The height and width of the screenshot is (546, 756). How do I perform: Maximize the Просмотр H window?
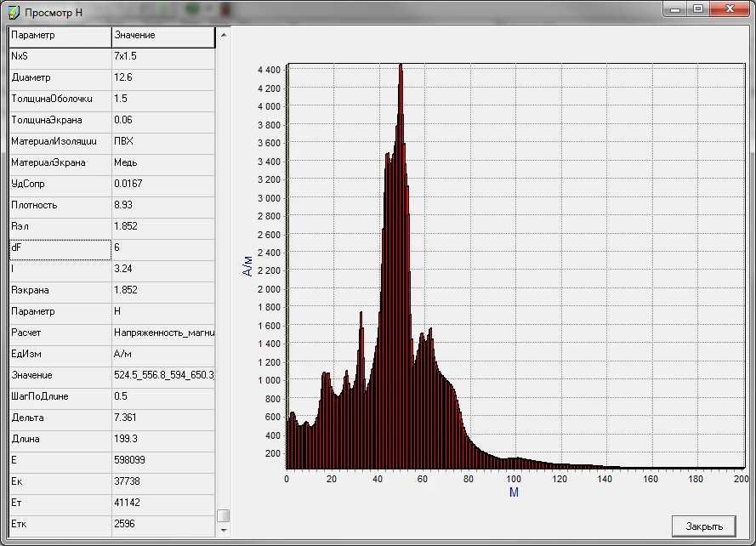tap(697, 9)
